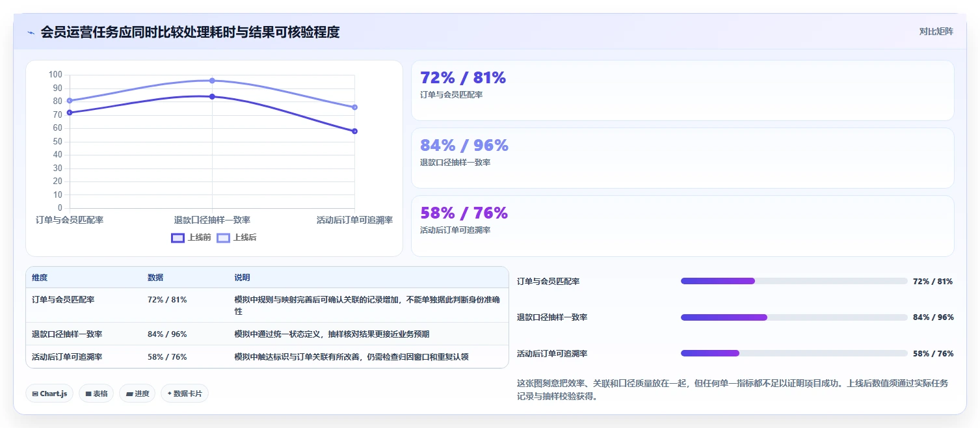Screen dimensions: 980x428
Task: Click the y-axis value 50 on the chart
Action: [x=57, y=142]
